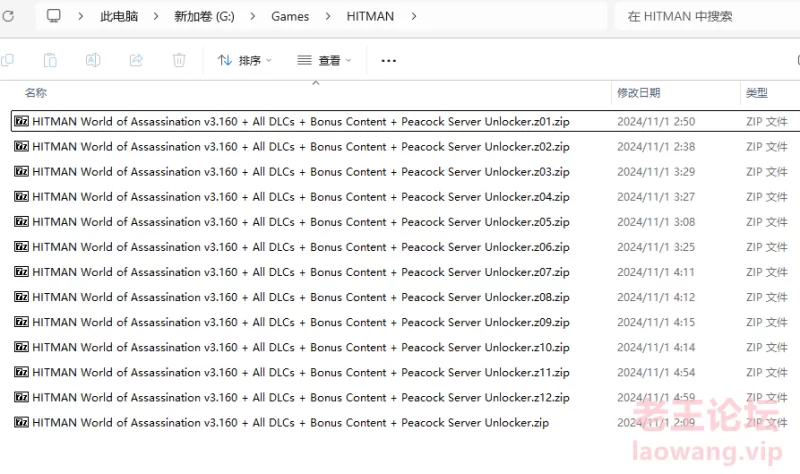The image size is (800, 474).
Task: Click the 7z icon of the z05.zip file
Action: (21, 221)
